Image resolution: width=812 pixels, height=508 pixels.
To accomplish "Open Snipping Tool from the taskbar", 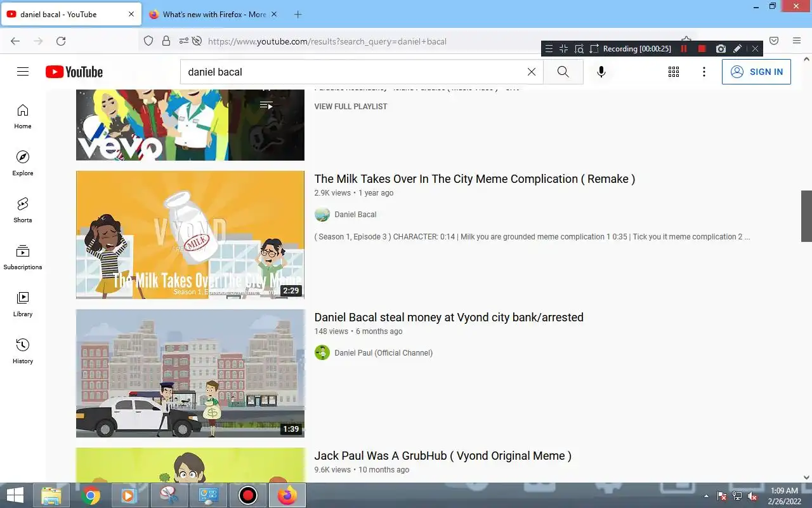I will (169, 495).
